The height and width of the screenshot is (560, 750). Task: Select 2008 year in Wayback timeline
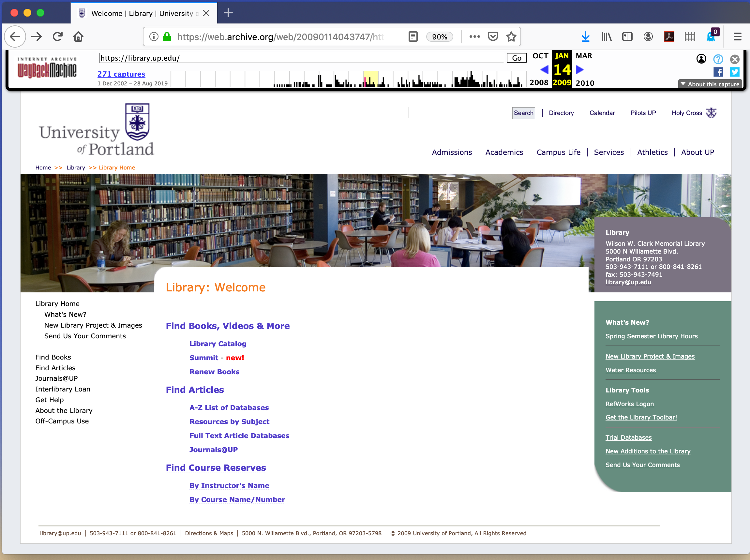click(x=539, y=83)
